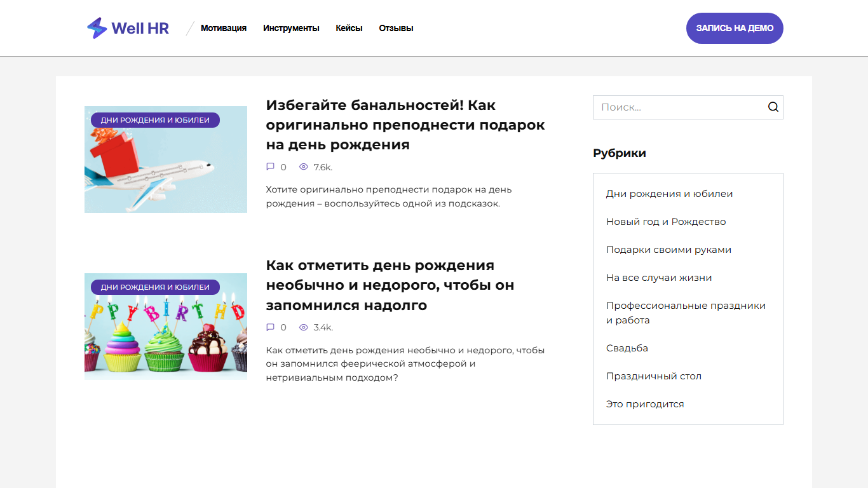Open rubric Подарки своими руками
Viewport: 868px width, 488px height.
[668, 250]
